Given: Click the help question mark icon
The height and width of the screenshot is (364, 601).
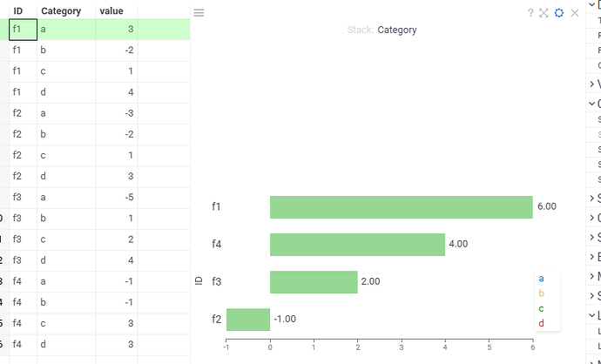Looking at the screenshot, I should (x=530, y=13).
